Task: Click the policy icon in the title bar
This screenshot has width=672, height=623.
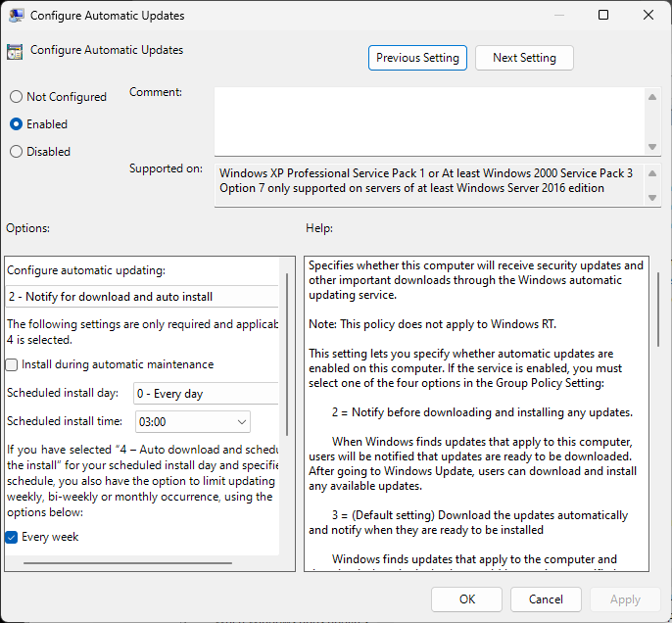Action: (x=16, y=16)
